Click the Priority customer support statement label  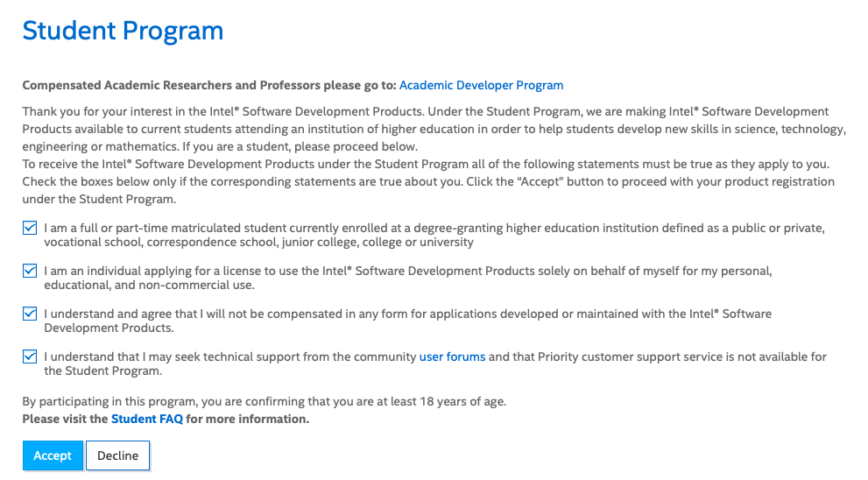435,364
